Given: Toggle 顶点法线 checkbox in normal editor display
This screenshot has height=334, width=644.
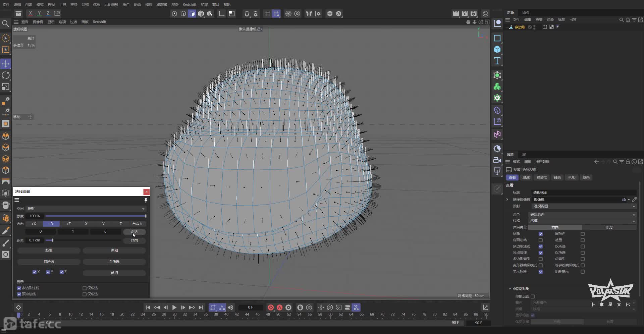Looking at the screenshot, I should [x=19, y=294].
